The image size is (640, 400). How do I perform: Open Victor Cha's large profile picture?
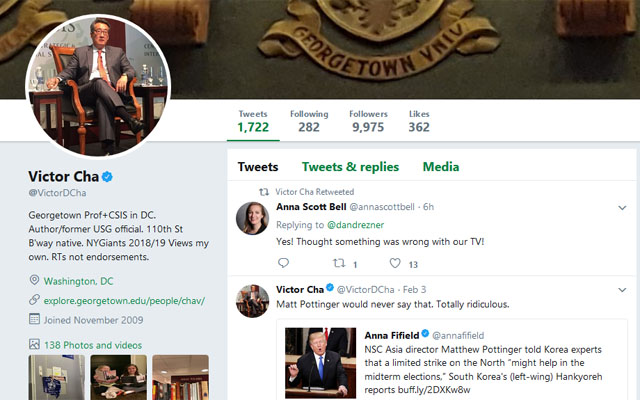point(99,86)
